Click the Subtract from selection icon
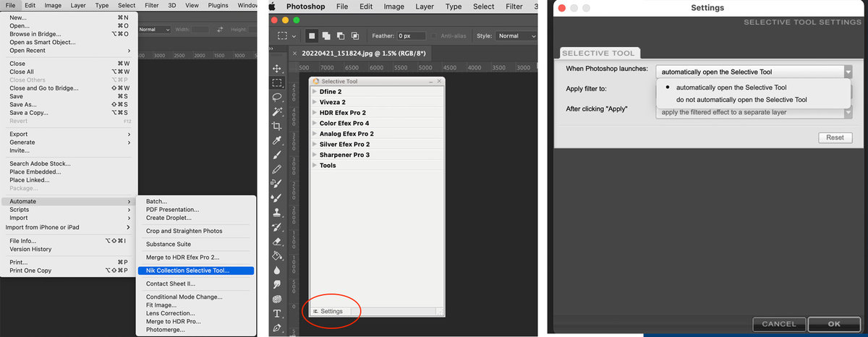 coord(341,35)
